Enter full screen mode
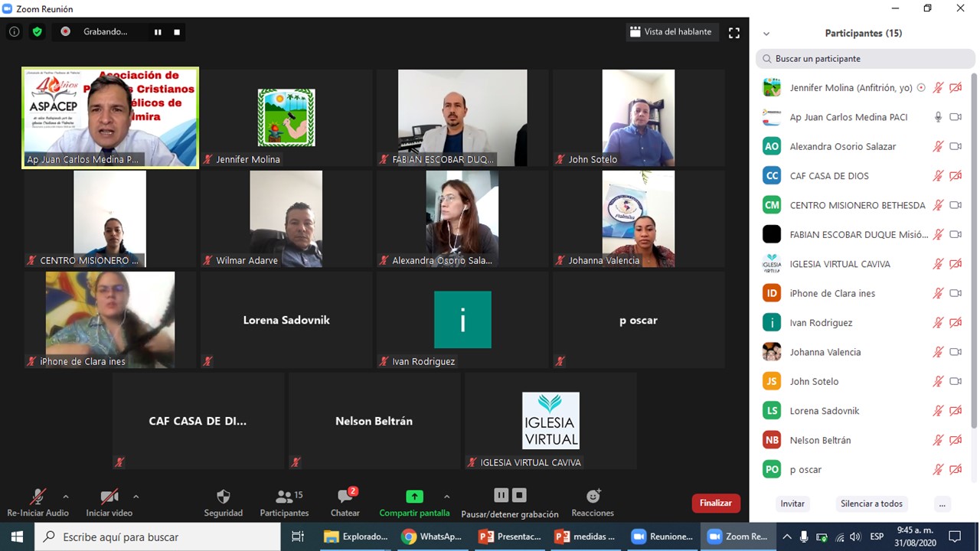 pos(734,32)
